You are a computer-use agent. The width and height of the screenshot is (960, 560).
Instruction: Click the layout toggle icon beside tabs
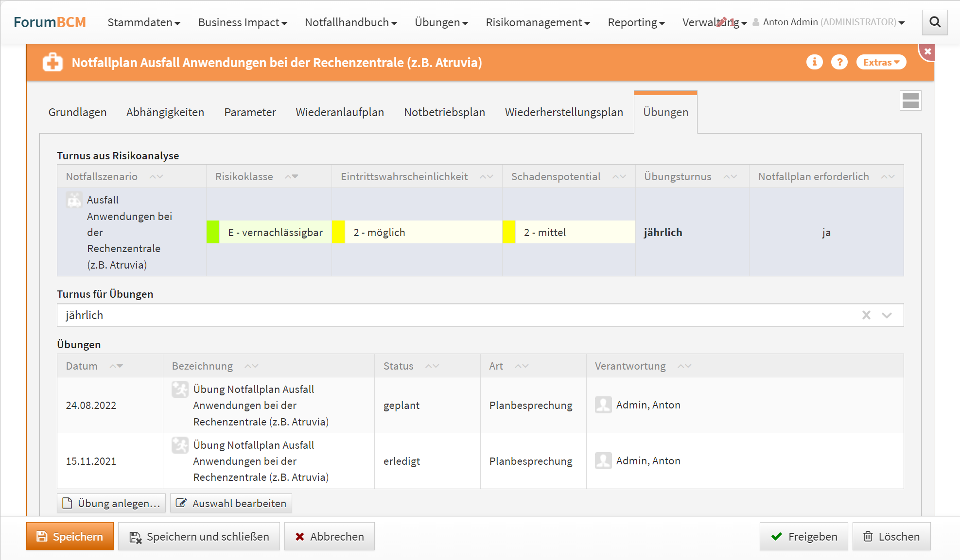point(910,101)
